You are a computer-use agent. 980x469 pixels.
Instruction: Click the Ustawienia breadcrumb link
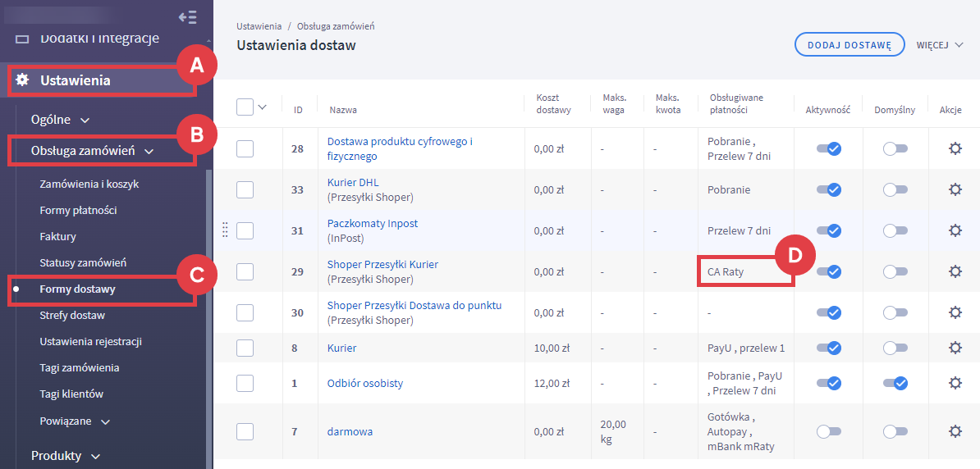[x=259, y=26]
